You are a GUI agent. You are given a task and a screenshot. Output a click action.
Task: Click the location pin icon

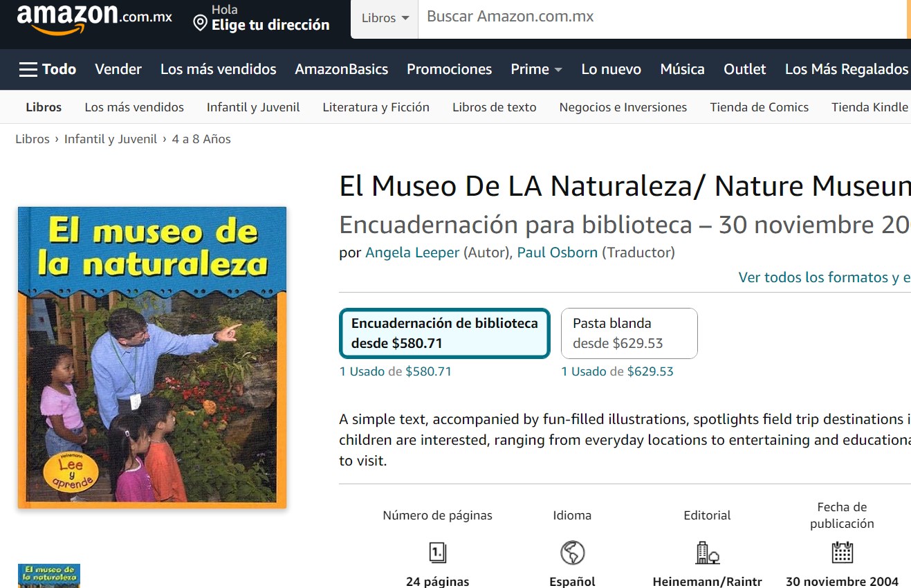coord(200,24)
